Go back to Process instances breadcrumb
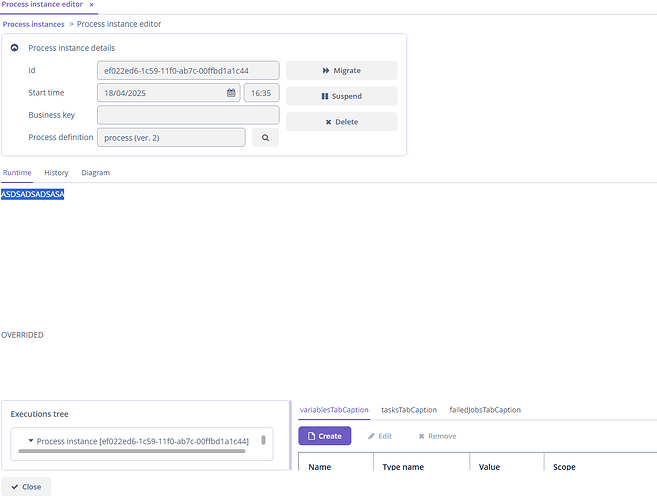Screen dimensions: 657x500 click(x=34, y=24)
